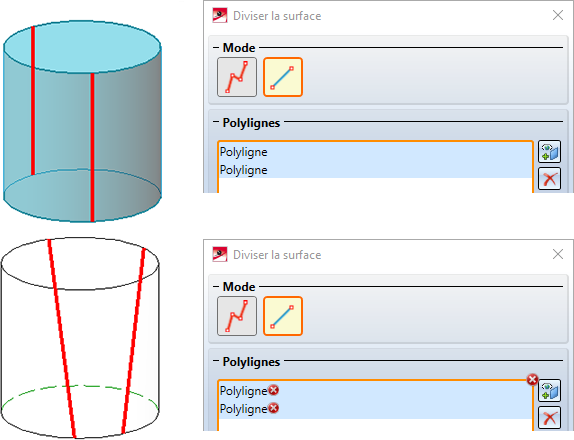Click right slanted red line on wireframe cylinder
Screen dimensions: 574x440
point(133,340)
